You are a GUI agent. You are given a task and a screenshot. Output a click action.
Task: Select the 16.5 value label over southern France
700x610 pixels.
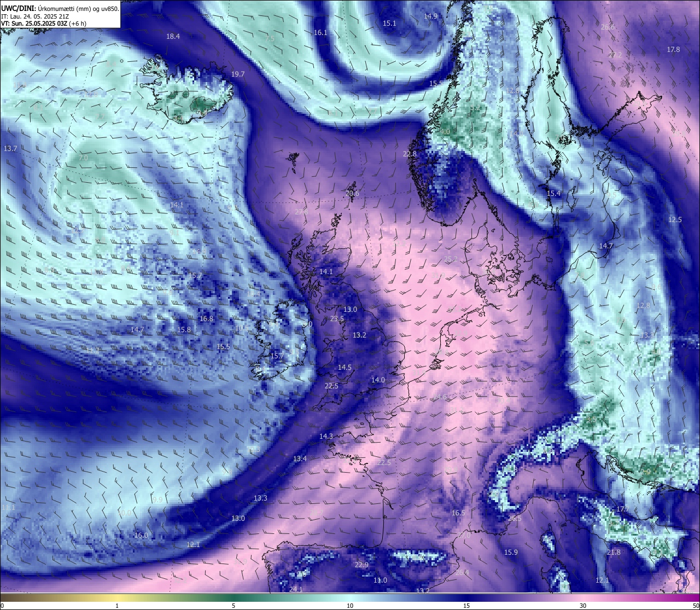[x=458, y=513]
